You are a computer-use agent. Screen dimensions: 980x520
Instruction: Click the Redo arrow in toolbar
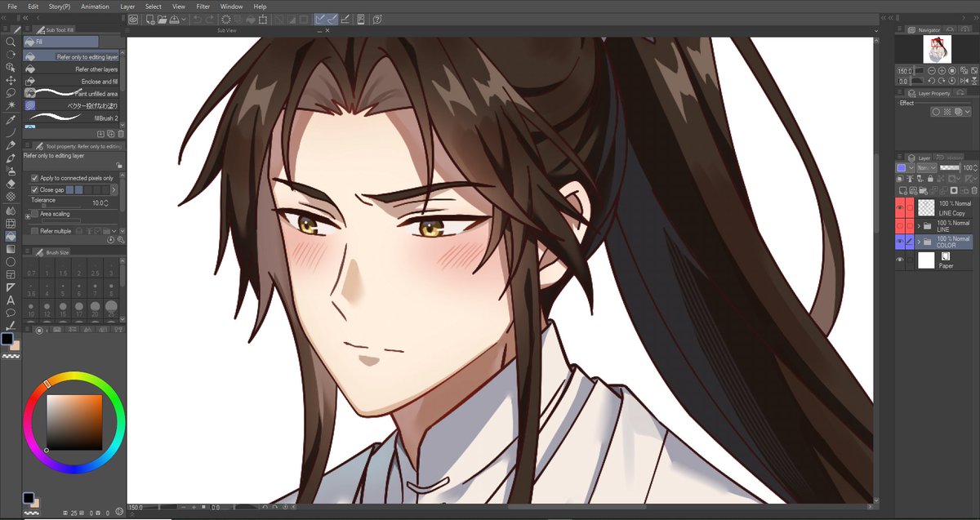(210, 19)
